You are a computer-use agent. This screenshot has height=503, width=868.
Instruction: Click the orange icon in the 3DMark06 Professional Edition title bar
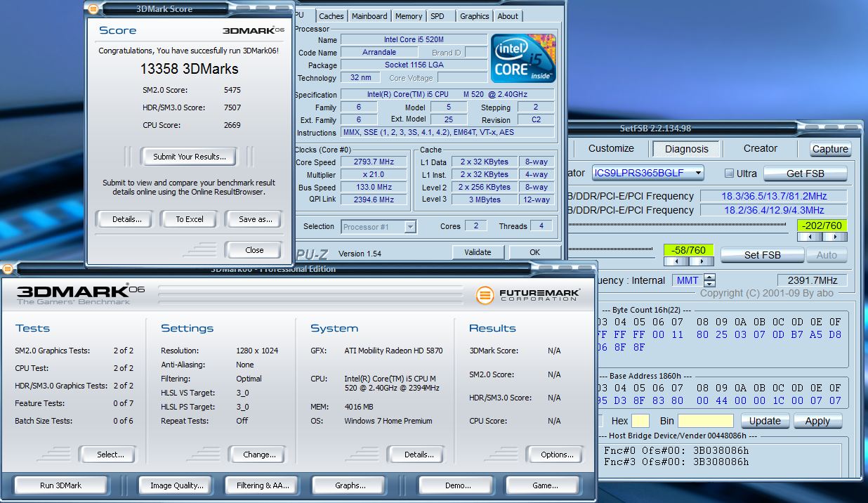[x=8, y=269]
